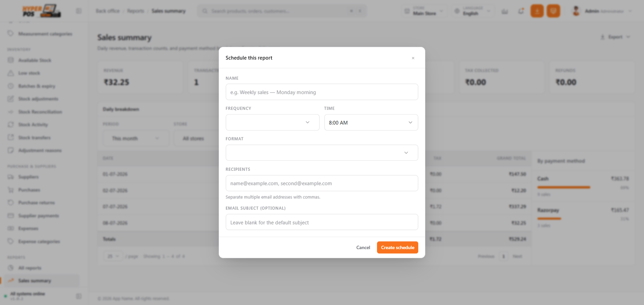Click the global search box
This screenshot has width=644, height=305.
pos(282,11)
